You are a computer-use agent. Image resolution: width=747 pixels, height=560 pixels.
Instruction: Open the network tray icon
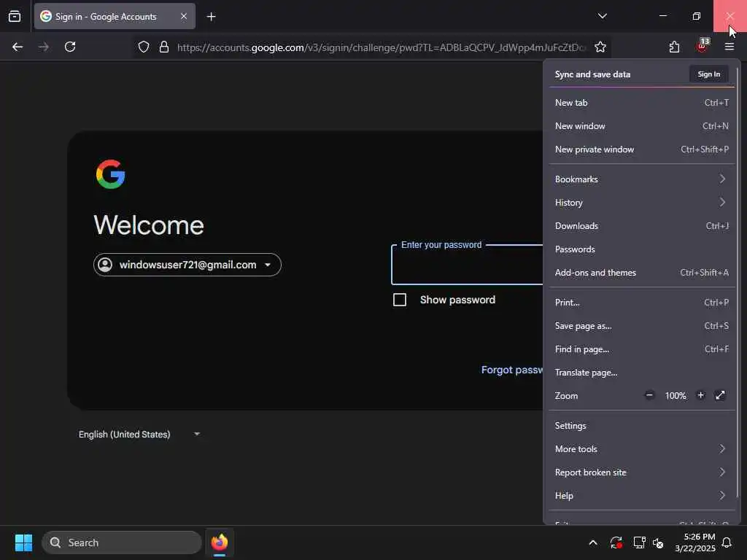[x=639, y=542]
